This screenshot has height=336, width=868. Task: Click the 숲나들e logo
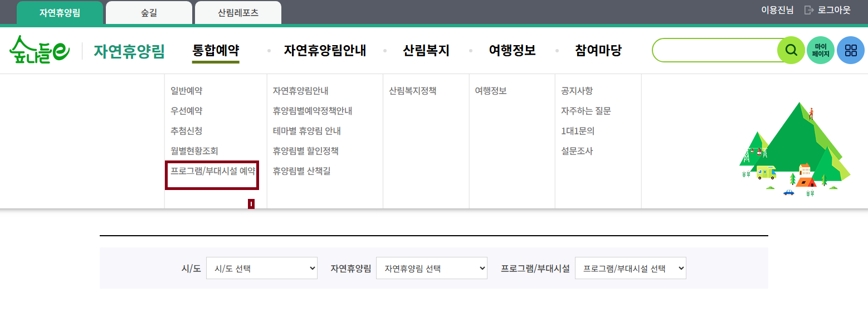pos(40,50)
